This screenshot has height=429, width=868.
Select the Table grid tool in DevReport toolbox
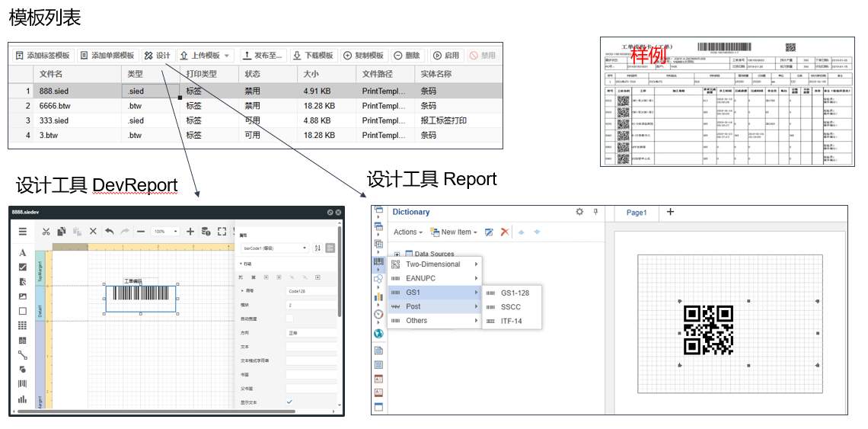tap(23, 325)
